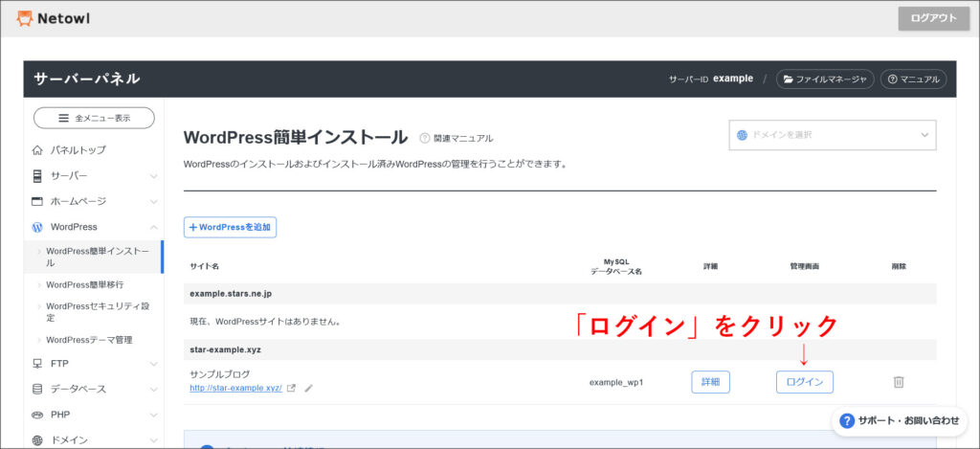Viewport: 980px width, 449px height.
Task: Click the PHP icon in sidebar
Action: (x=37, y=415)
